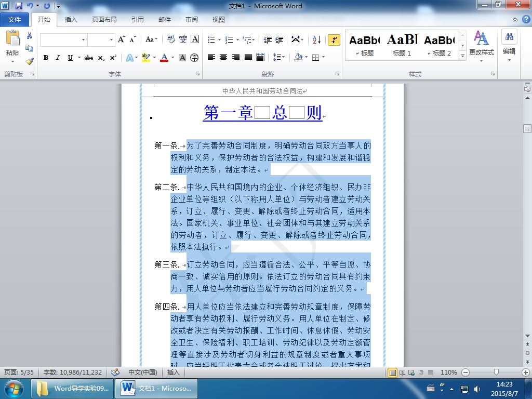Switch to the 邮件 tab
This screenshot has height=399, width=532.
point(165,20)
